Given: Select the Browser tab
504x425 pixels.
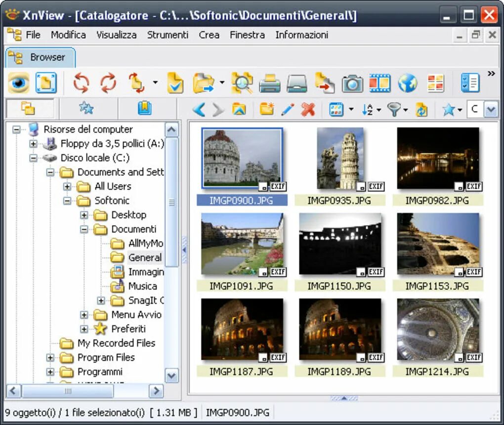Looking at the screenshot, I should click(x=41, y=57).
